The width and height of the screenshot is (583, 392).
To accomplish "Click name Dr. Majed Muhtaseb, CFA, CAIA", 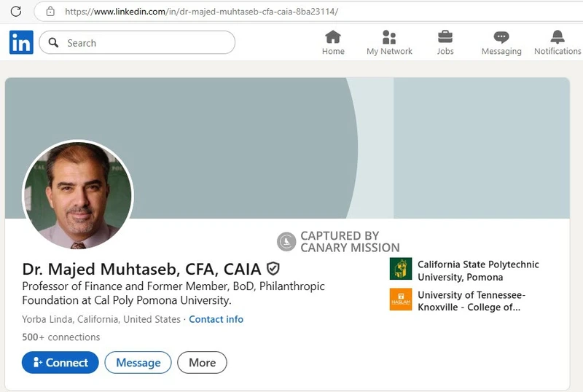I will [141, 269].
